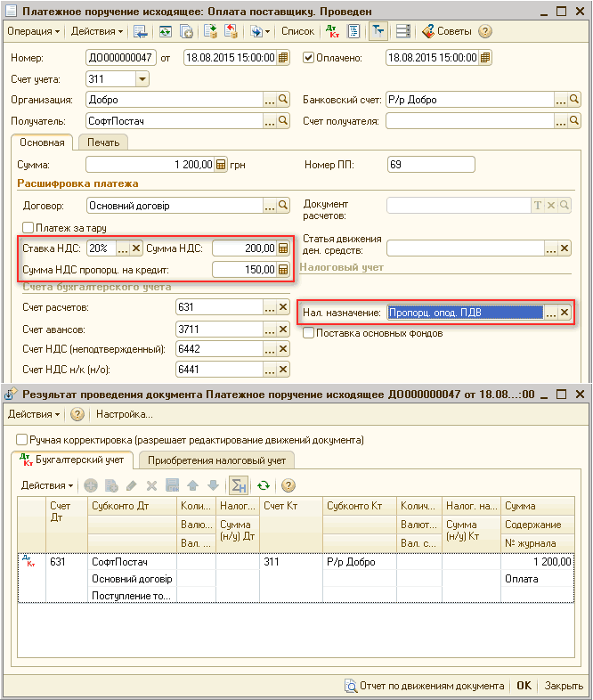Viewport: 593px width, 700px height.
Task: Open the Операция dropdown menu
Action: [34, 31]
